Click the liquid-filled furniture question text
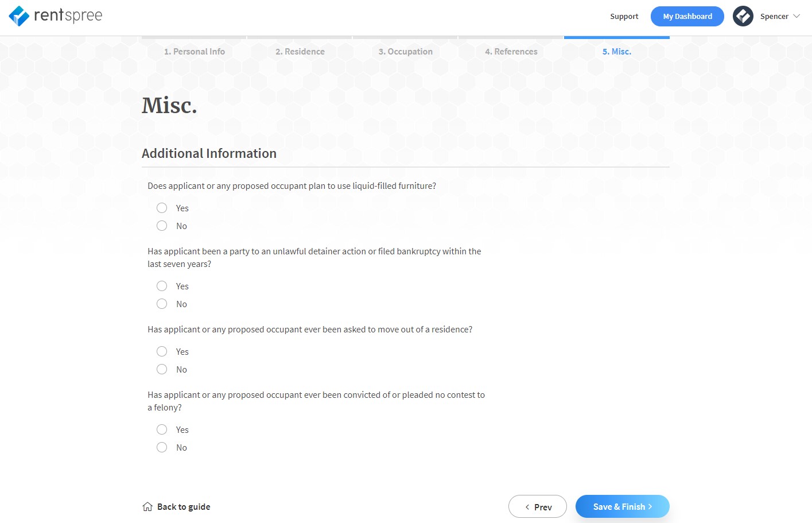Screen dimensions: 812x523 pos(292,186)
